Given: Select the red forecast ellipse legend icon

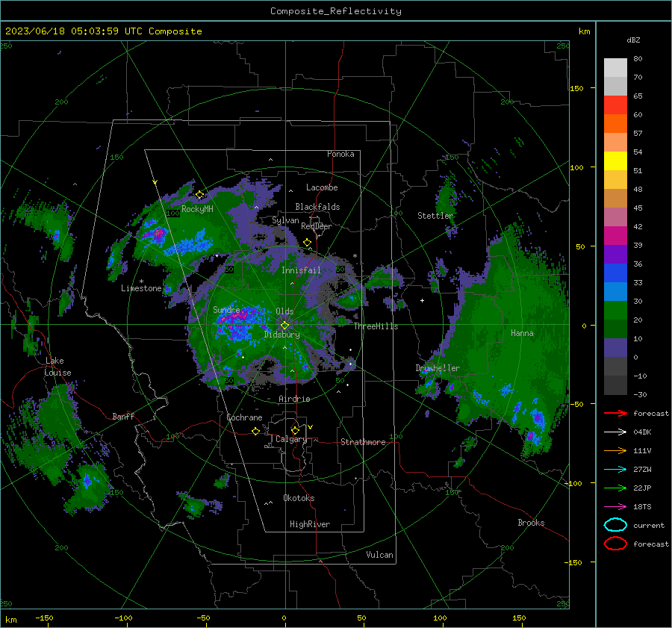Looking at the screenshot, I should (615, 544).
